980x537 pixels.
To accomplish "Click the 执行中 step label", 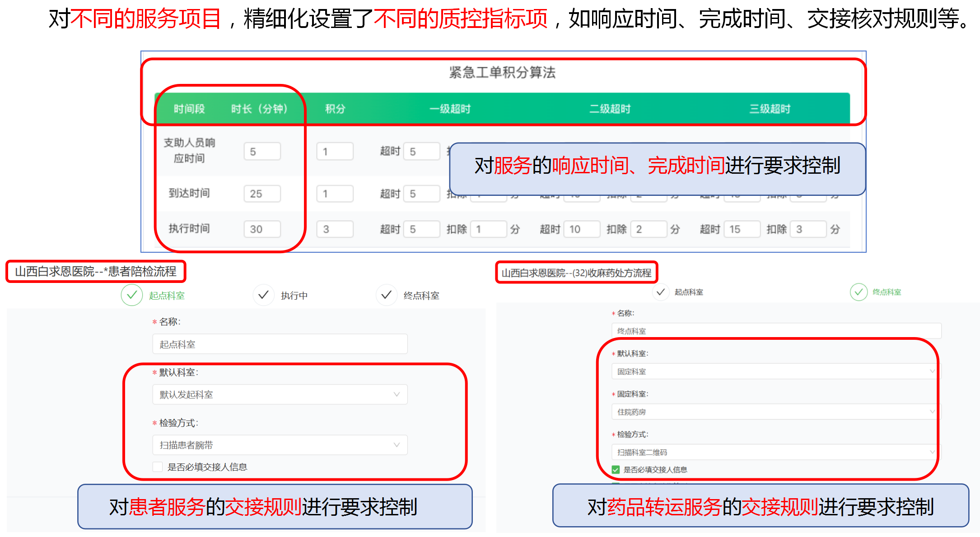I will [x=294, y=296].
